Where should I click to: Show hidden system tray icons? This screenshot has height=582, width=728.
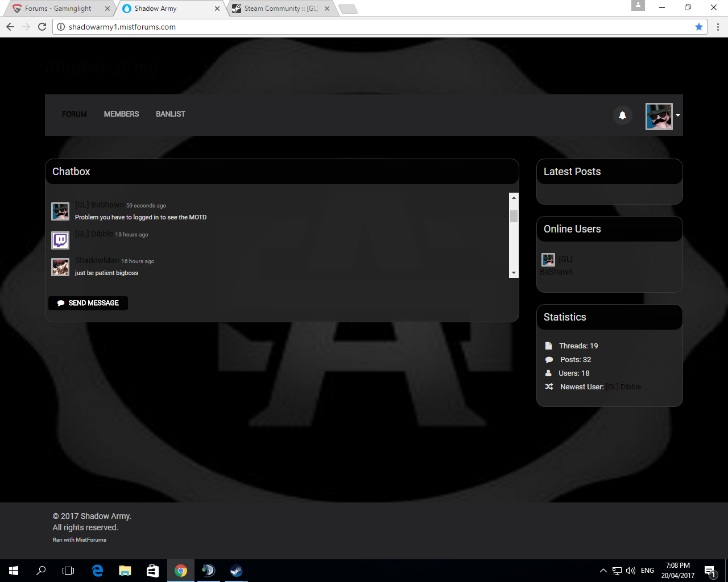pyautogui.click(x=603, y=571)
